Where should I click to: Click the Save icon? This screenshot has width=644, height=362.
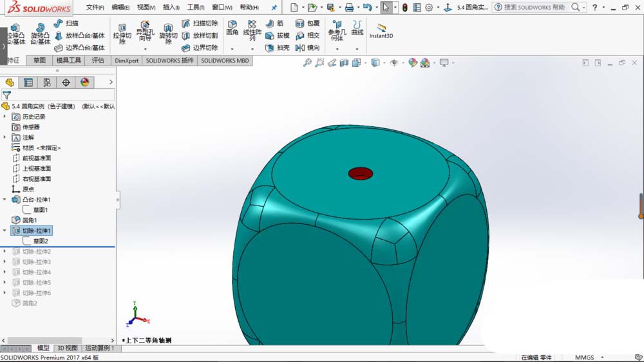330,7
